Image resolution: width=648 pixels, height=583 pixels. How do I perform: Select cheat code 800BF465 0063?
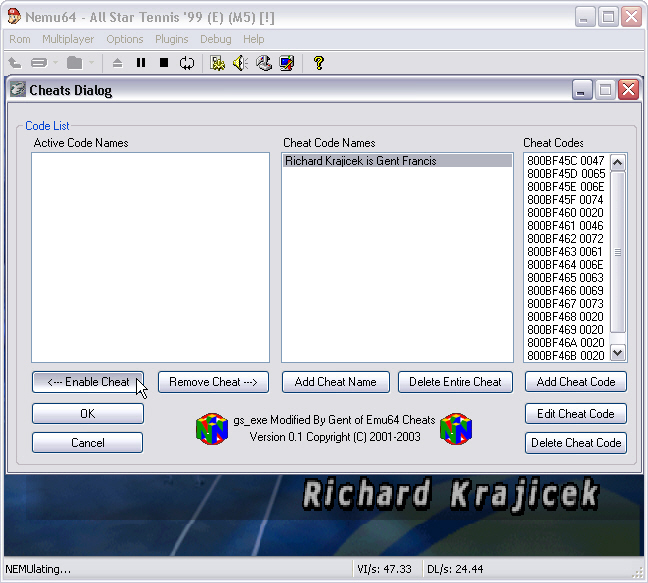(x=566, y=278)
